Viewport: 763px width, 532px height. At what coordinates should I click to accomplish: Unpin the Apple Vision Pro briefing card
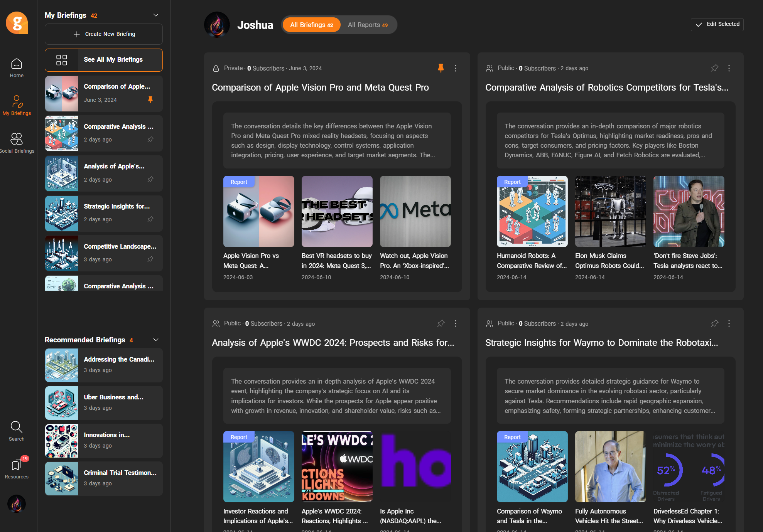[x=441, y=68]
